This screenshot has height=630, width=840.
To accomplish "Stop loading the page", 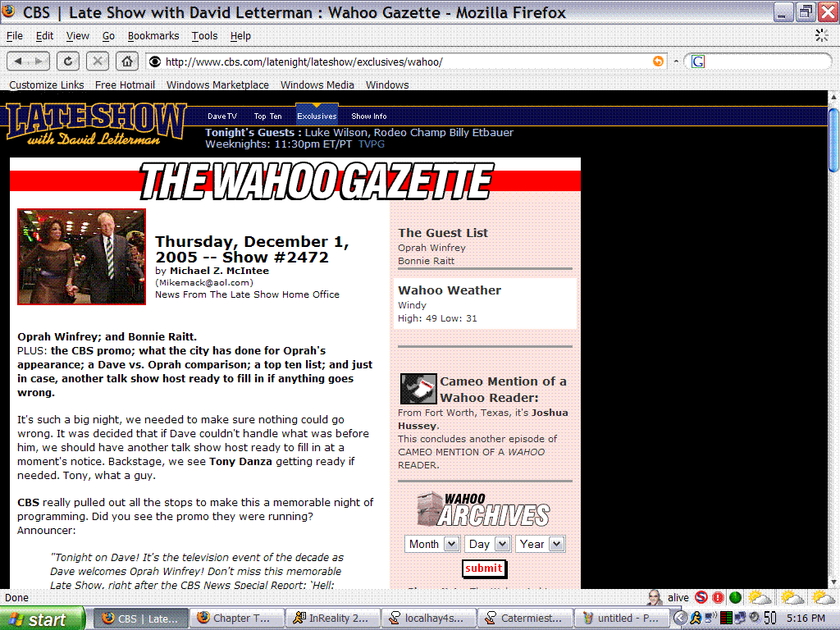I will point(98,62).
